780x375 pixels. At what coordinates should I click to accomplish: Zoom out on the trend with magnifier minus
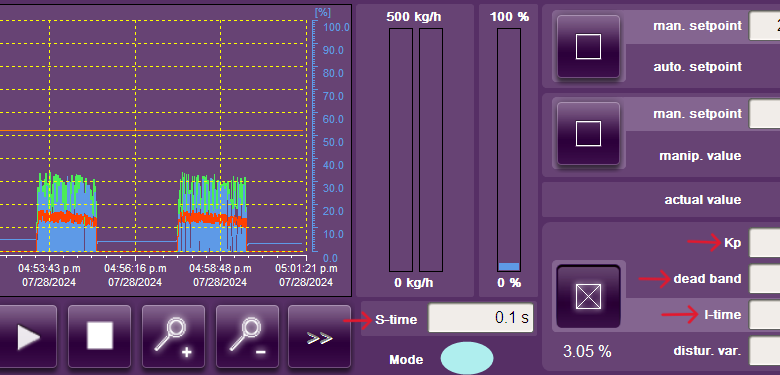tap(247, 337)
